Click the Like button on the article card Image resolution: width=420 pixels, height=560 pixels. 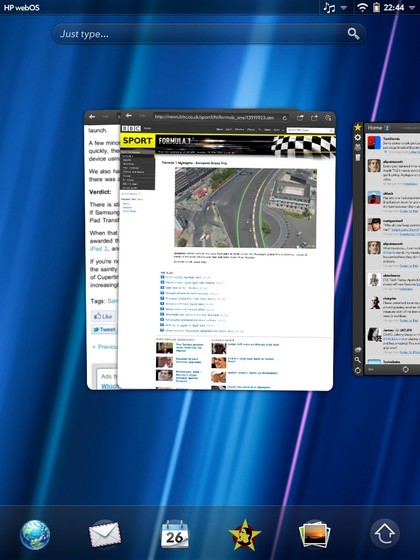(103, 316)
